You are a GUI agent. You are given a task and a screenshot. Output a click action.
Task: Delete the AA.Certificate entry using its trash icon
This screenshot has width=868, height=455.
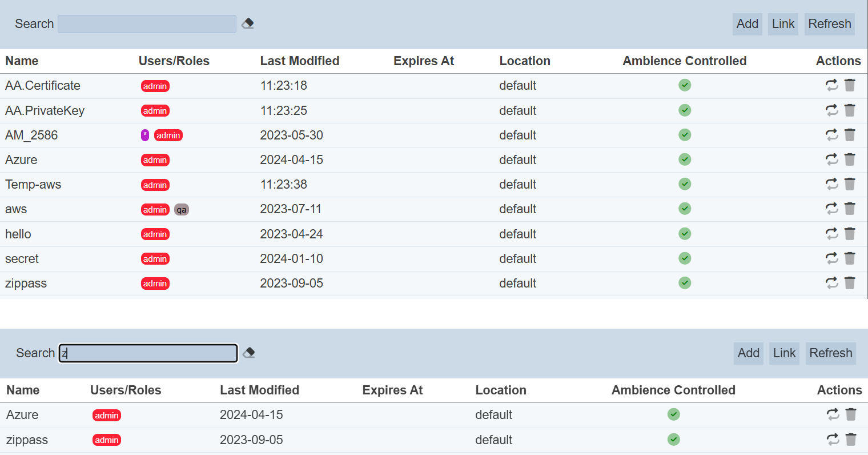pos(850,85)
